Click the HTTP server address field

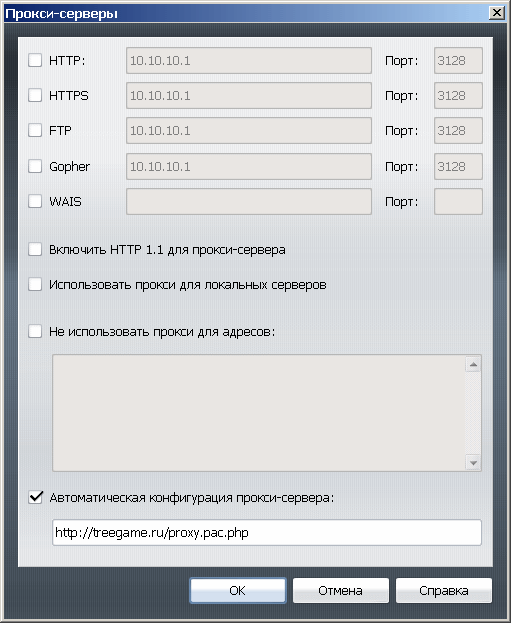point(249,60)
